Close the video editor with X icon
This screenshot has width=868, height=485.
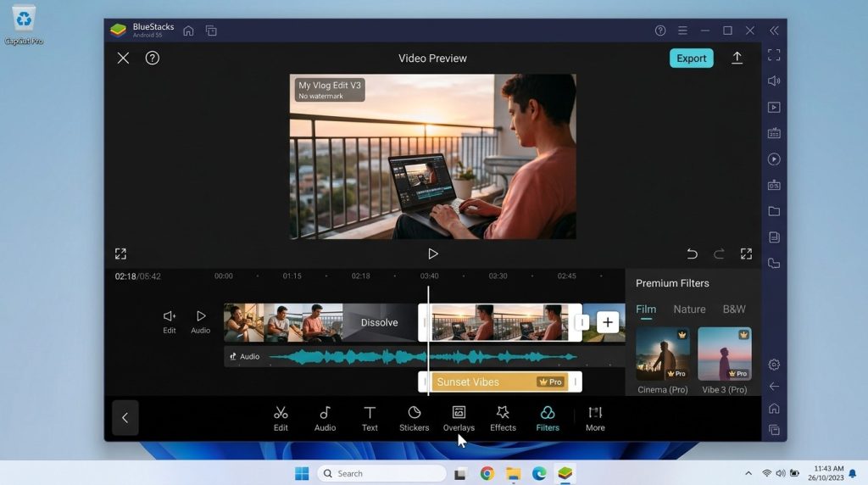point(123,59)
